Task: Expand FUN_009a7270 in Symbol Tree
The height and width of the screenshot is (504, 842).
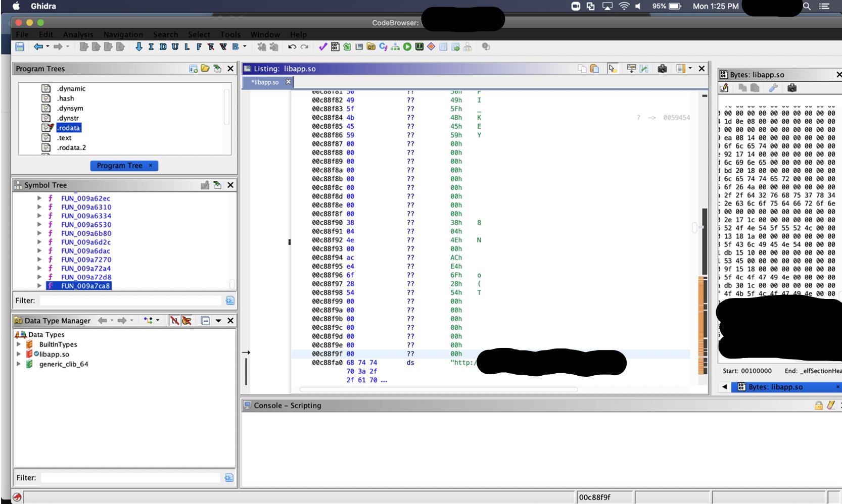Action: tap(39, 260)
